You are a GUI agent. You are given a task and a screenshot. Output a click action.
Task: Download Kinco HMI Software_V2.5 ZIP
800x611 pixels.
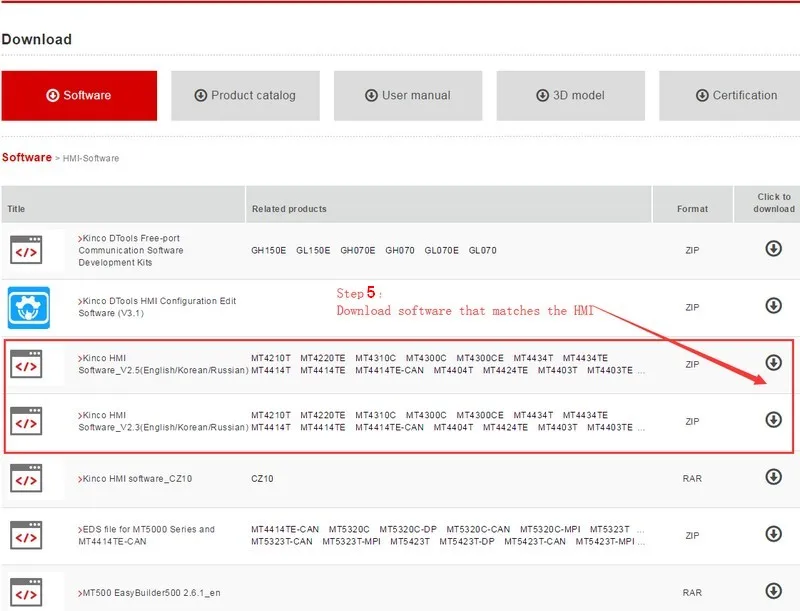tap(773, 363)
